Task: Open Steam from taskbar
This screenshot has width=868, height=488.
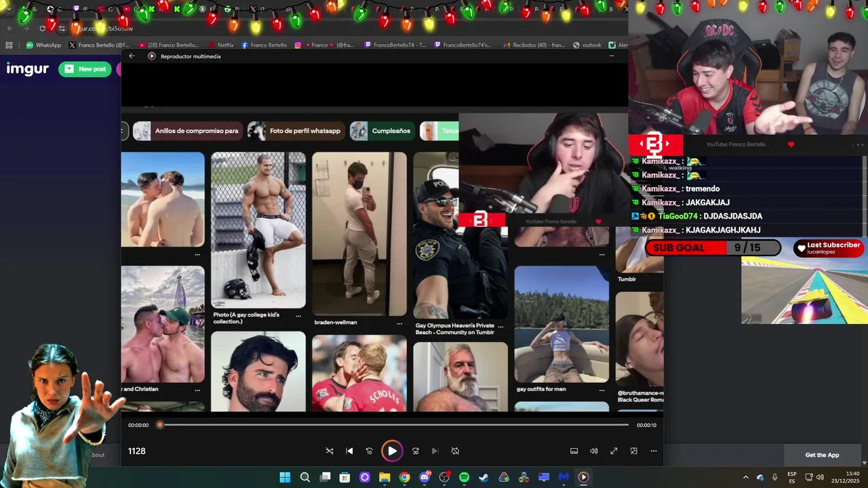Action: [x=484, y=477]
